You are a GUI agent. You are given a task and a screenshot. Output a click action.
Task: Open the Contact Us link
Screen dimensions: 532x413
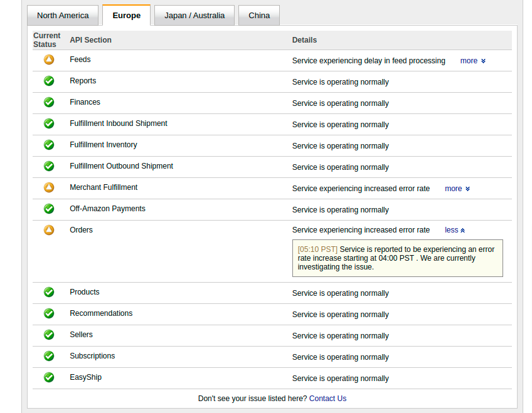point(327,399)
